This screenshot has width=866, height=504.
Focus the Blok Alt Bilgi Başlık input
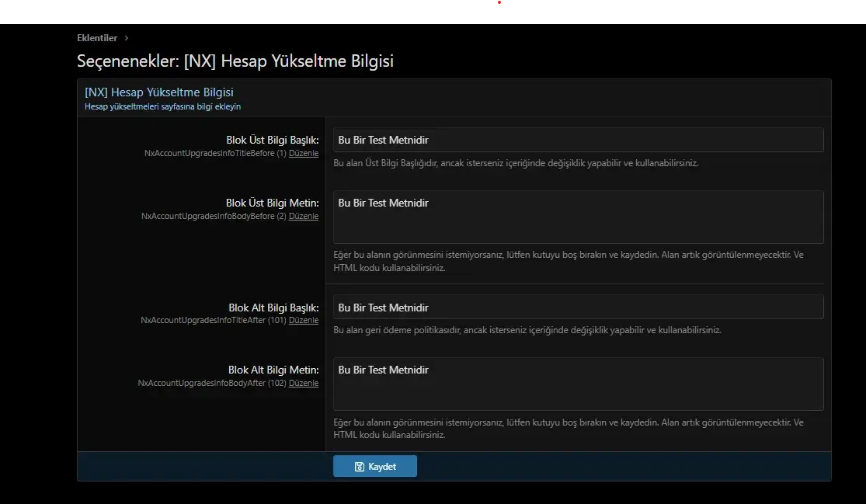578,308
